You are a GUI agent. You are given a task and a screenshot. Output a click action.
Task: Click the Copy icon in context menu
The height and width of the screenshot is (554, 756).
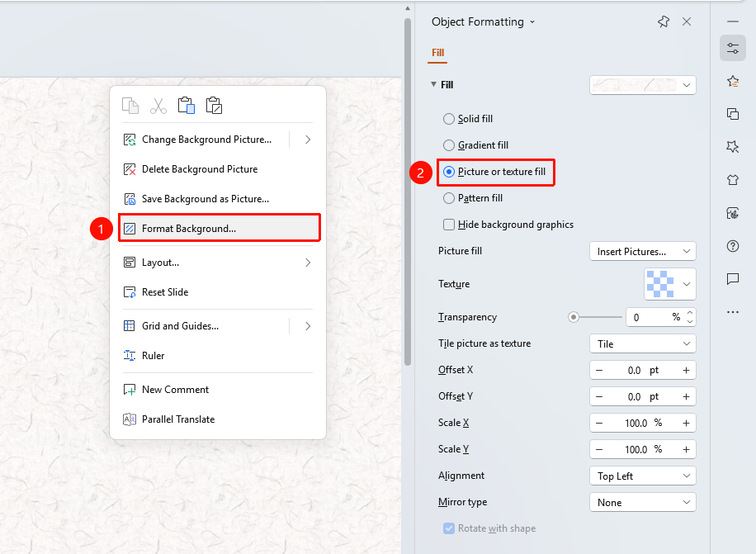[x=130, y=106]
